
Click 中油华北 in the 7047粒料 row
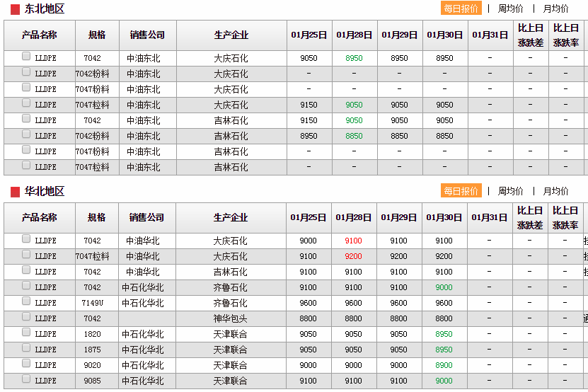coord(143,257)
